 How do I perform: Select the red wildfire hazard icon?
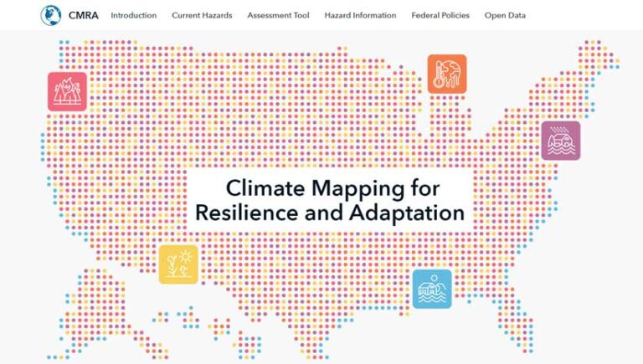point(67,92)
